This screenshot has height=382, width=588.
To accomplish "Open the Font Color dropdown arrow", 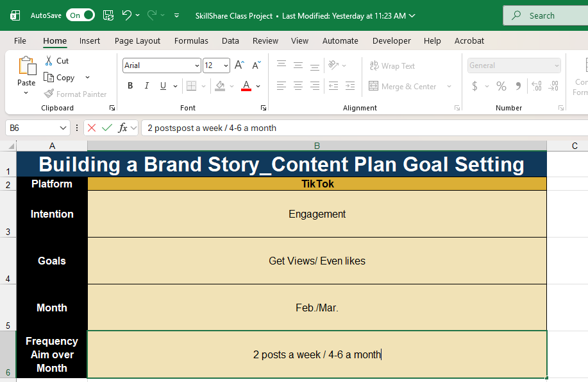I will point(258,87).
